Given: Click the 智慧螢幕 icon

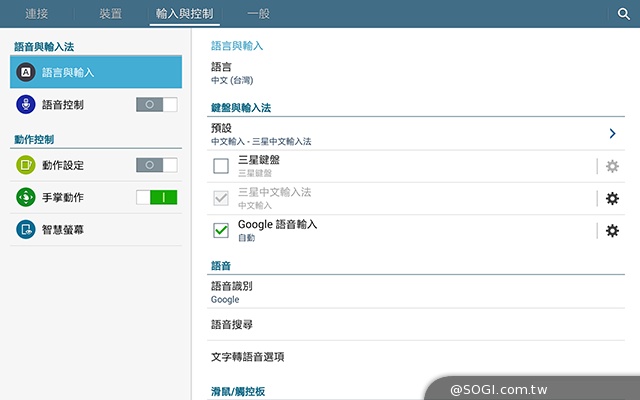Looking at the screenshot, I should [x=26, y=229].
